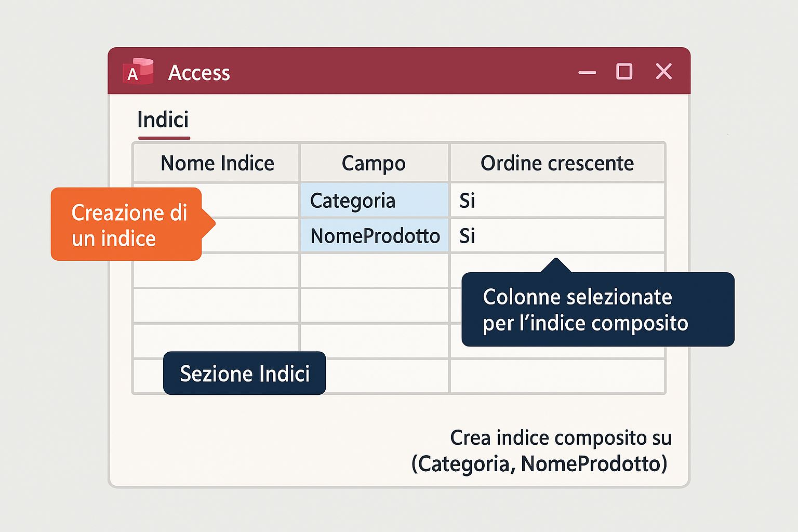Minimize the Access window
This screenshot has height=532, width=798.
pyautogui.click(x=587, y=72)
